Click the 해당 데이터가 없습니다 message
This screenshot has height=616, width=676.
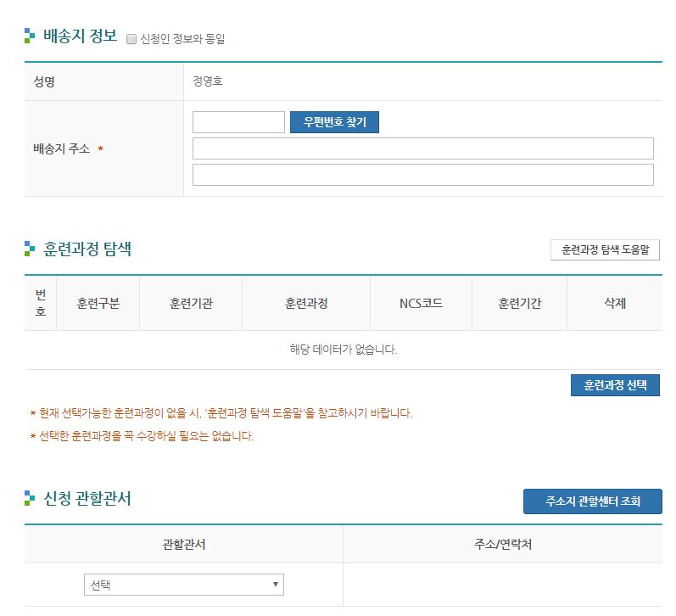344,350
